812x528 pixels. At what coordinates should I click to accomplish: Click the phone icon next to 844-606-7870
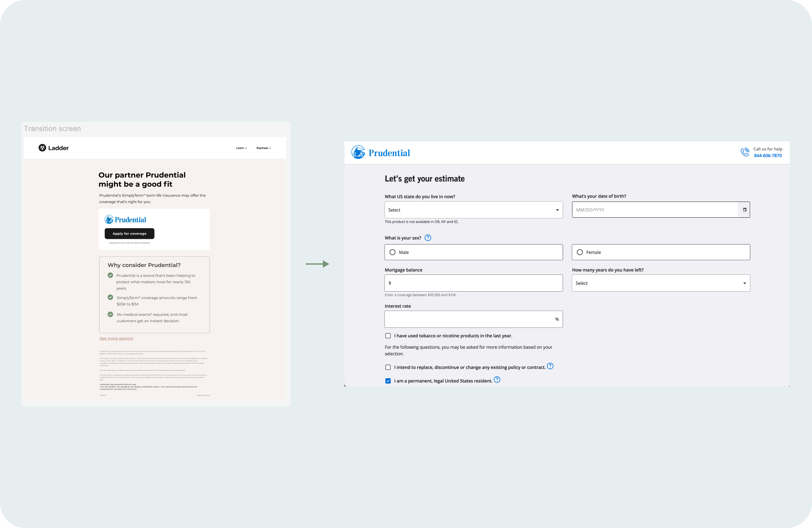click(745, 152)
